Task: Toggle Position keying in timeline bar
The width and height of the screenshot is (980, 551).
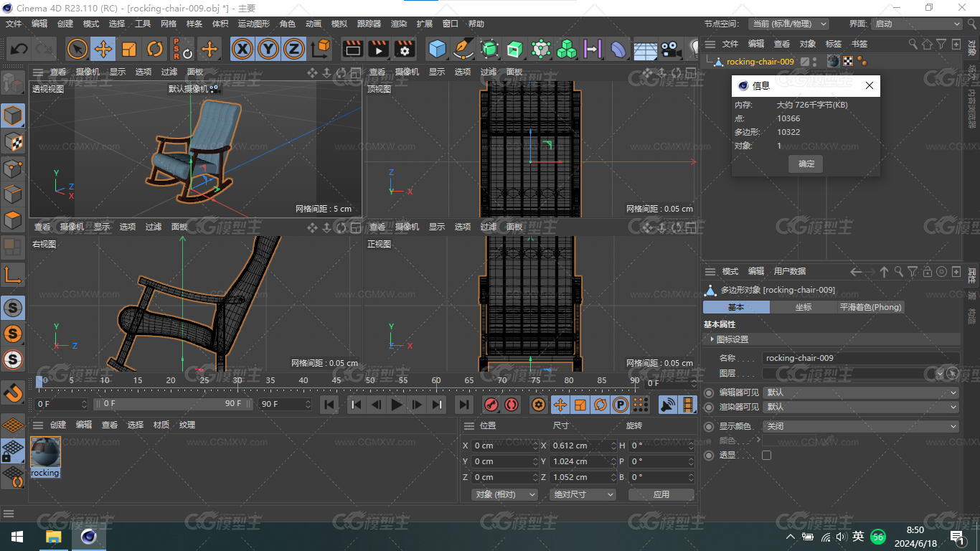Action: pyautogui.click(x=560, y=405)
